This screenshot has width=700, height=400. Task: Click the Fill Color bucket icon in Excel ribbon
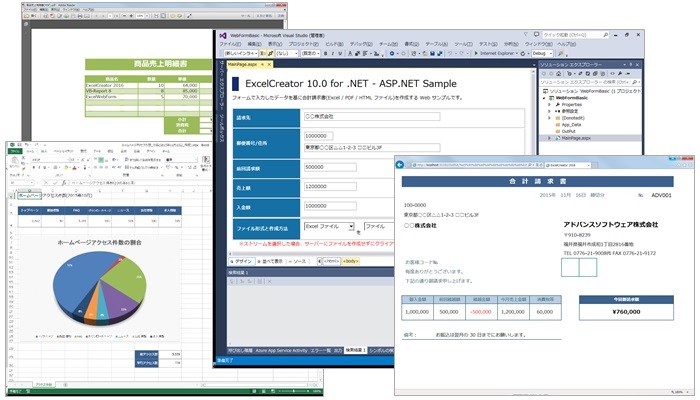click(66, 167)
